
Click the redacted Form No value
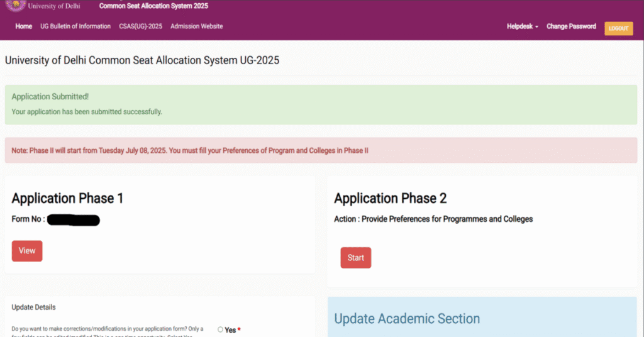click(74, 220)
